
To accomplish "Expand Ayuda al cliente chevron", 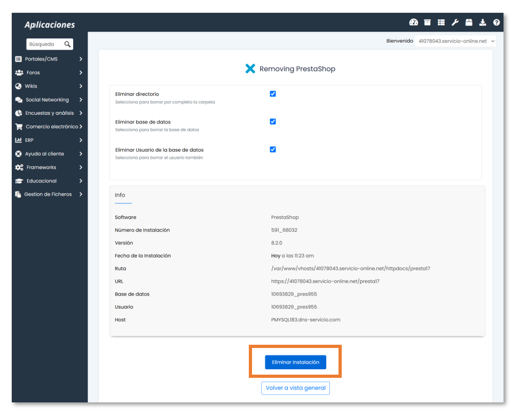I will pos(81,154).
